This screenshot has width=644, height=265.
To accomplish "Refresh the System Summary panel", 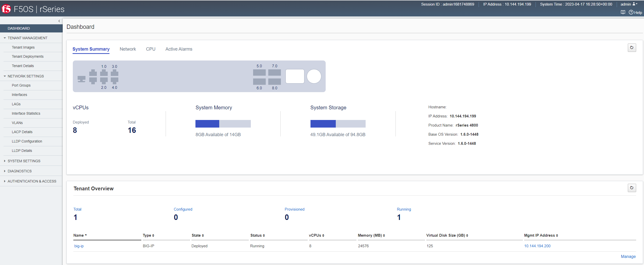I will (x=632, y=48).
